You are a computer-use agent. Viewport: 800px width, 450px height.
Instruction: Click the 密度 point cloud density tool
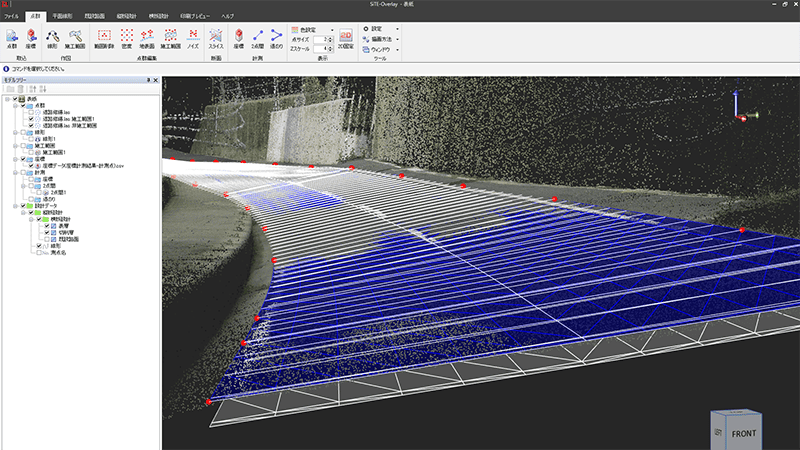tap(127, 39)
